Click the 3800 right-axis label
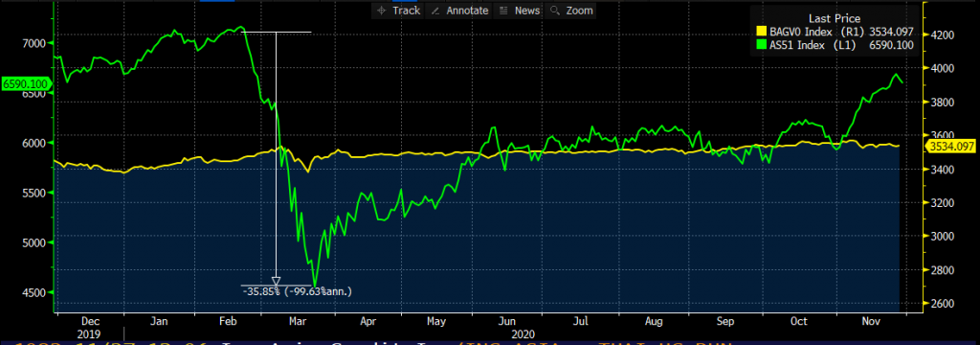 [943, 102]
